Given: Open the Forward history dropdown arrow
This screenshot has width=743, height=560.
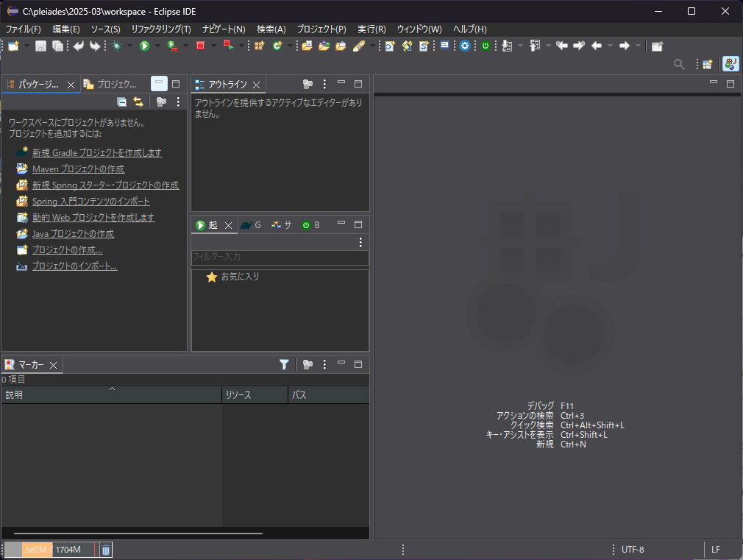Looking at the screenshot, I should (638, 46).
